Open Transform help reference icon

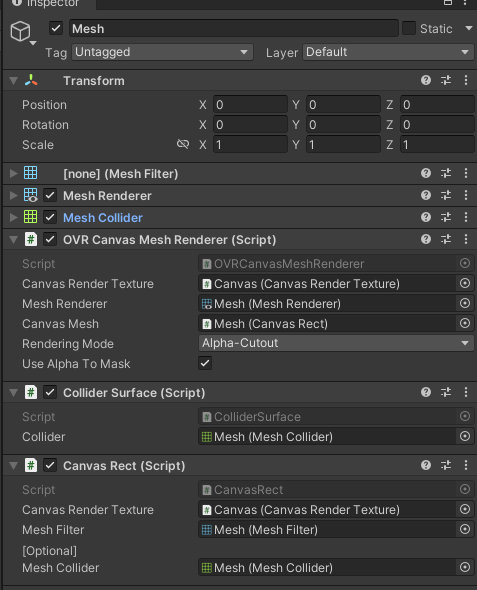pos(426,80)
